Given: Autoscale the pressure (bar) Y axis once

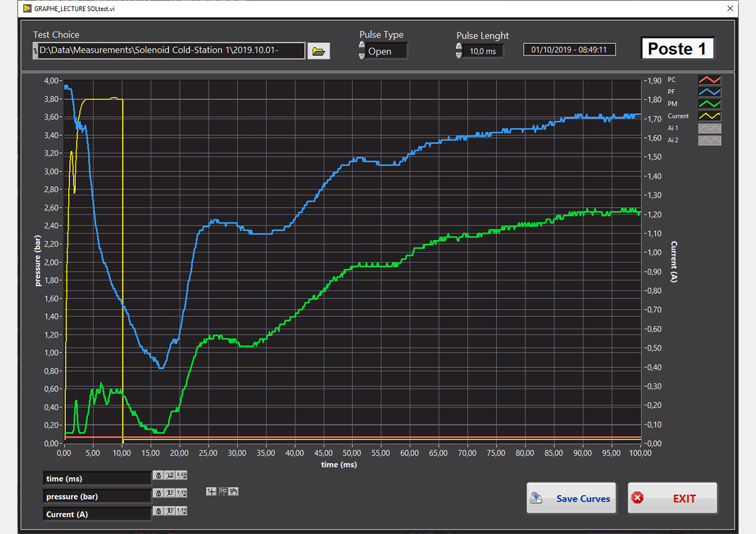Looking at the screenshot, I should (x=170, y=493).
